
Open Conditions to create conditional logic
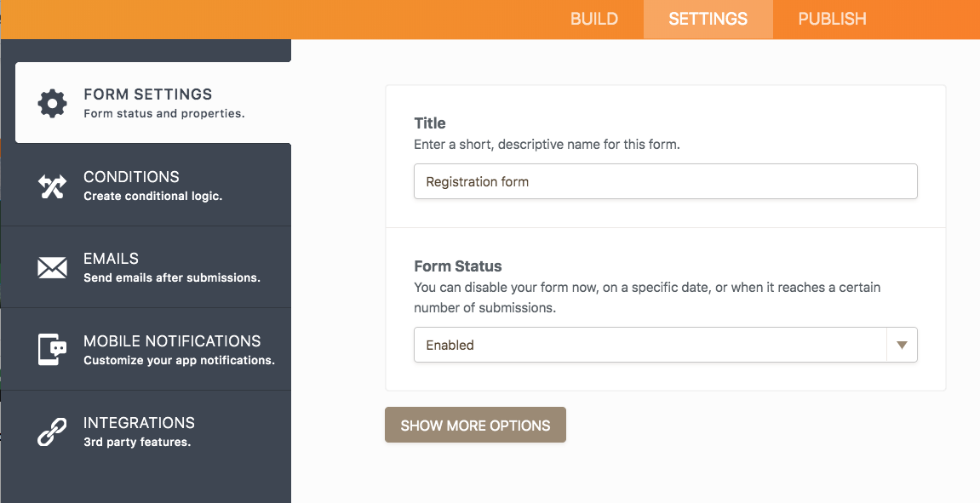145,185
